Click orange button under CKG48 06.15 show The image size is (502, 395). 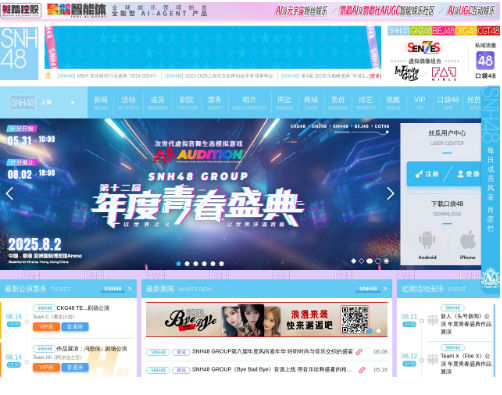[46, 327]
